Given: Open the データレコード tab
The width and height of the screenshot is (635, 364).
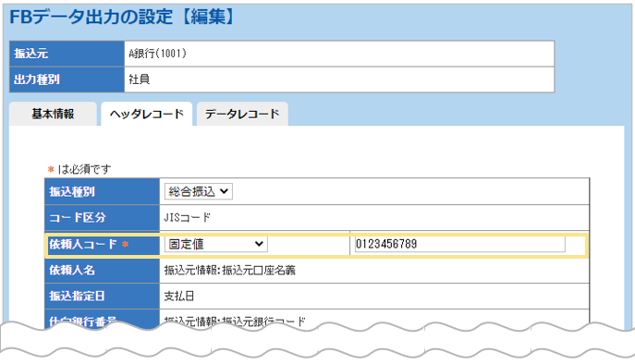Looking at the screenshot, I should click(242, 114).
